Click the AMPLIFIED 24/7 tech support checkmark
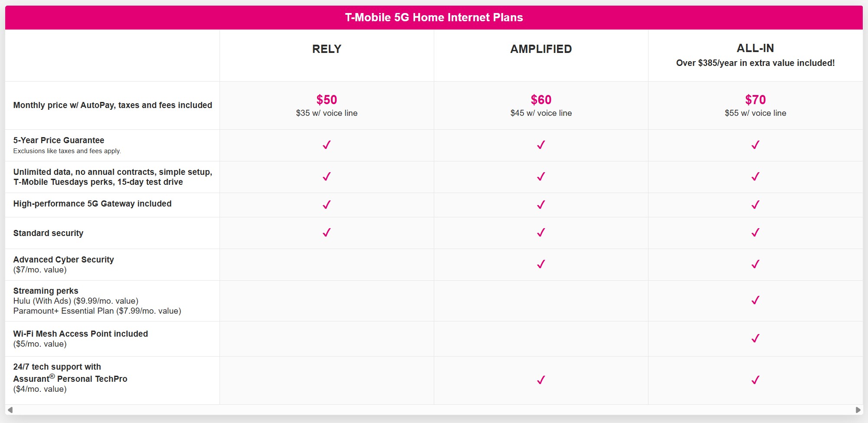This screenshot has width=868, height=423. 540,380
